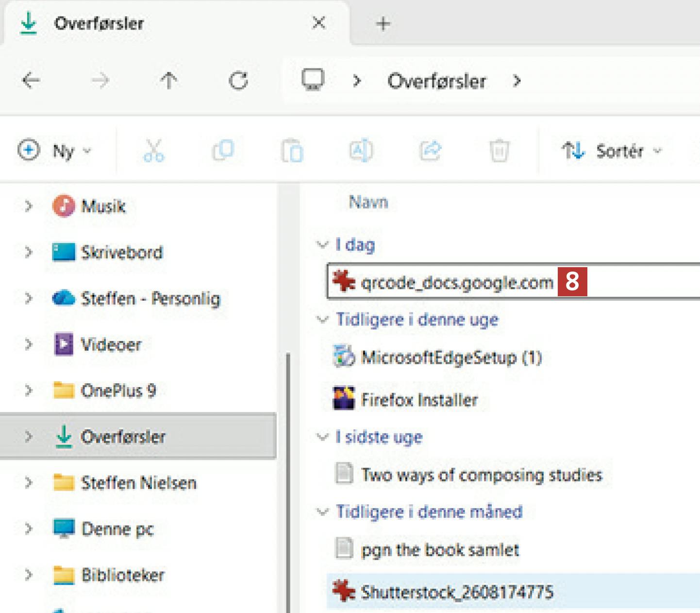Click Overførsler in the address bar breadcrumb

pos(436,81)
